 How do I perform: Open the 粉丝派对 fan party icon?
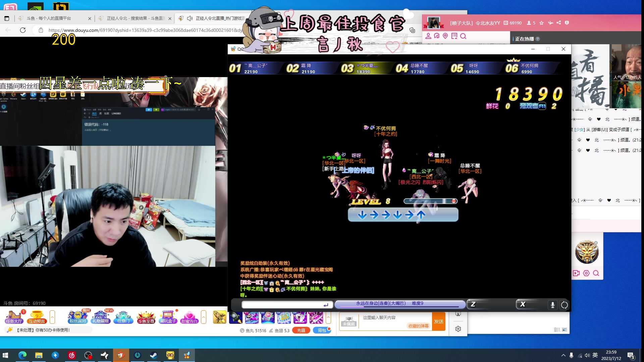78,317
